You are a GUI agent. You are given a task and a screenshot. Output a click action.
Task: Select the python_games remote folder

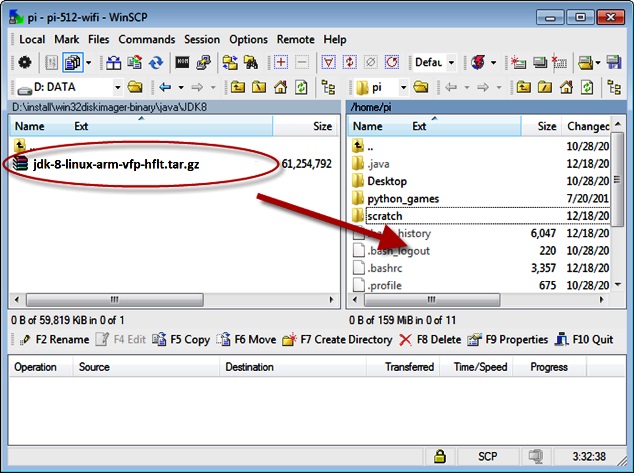tap(403, 198)
